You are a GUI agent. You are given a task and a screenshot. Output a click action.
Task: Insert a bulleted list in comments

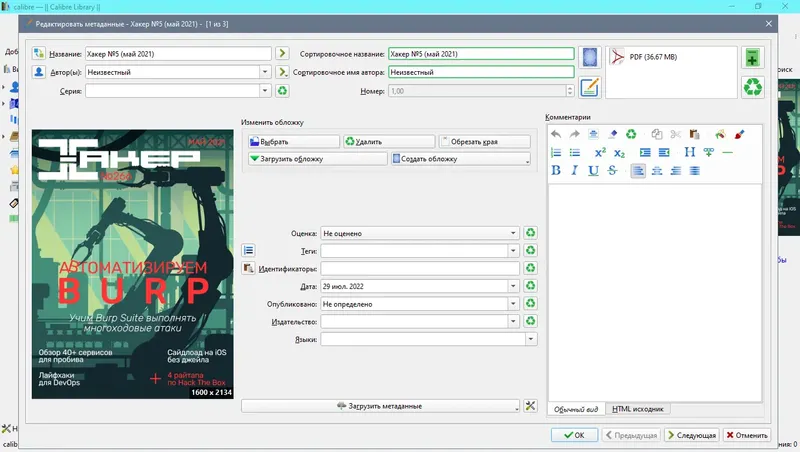[x=575, y=153]
